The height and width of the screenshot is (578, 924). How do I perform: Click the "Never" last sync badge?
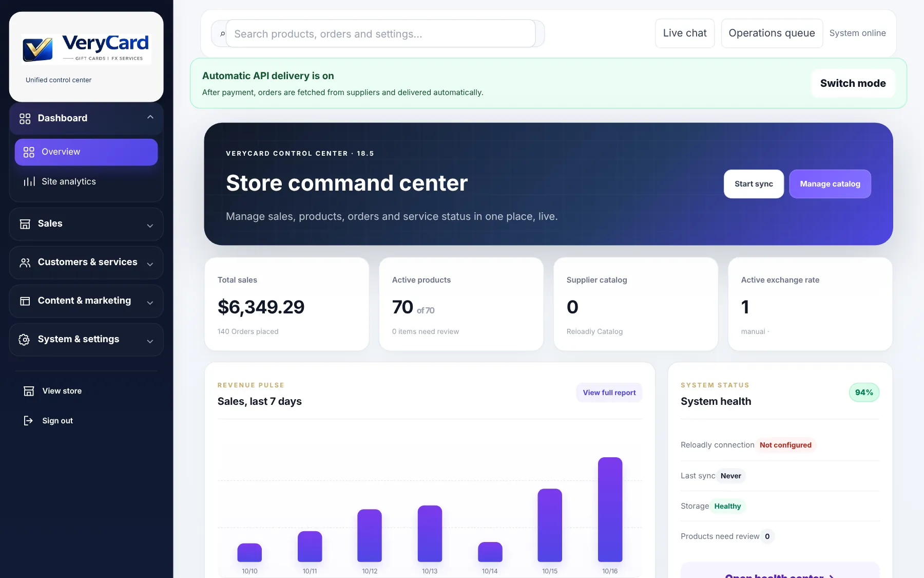pyautogui.click(x=730, y=476)
